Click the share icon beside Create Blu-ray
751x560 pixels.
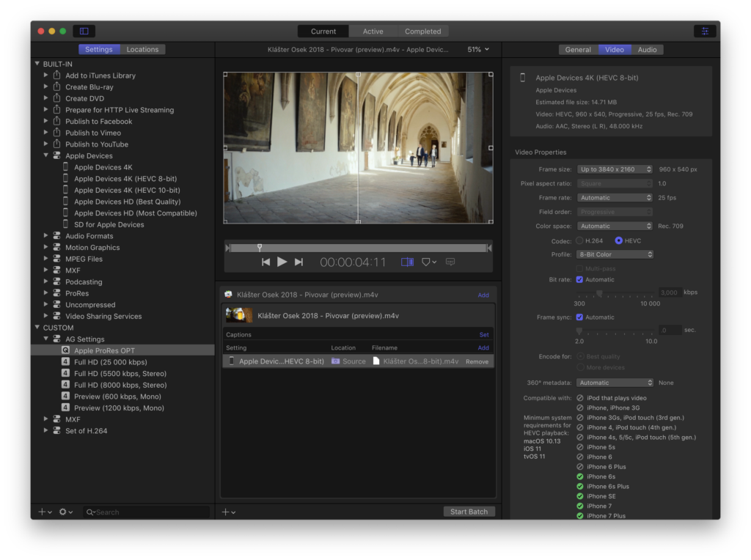pyautogui.click(x=57, y=86)
